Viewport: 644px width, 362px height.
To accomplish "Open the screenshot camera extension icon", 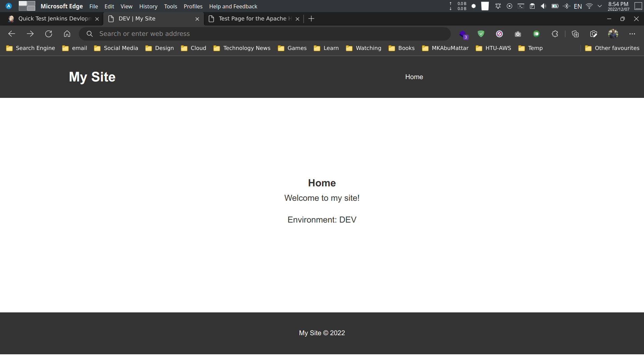I will point(518,34).
